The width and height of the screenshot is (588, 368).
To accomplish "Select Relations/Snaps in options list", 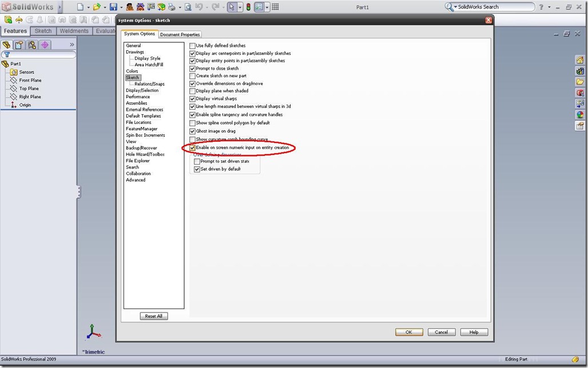I will pyautogui.click(x=149, y=84).
